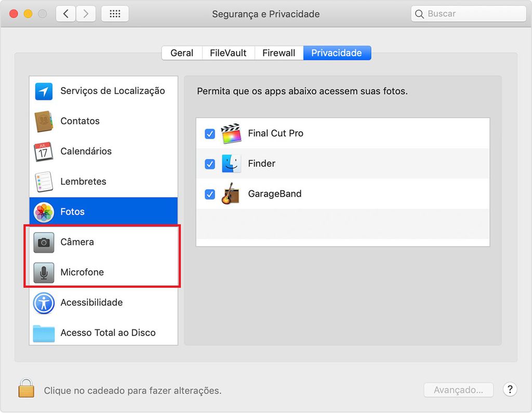Open the FileVault tab
532x413 pixels.
click(x=228, y=53)
